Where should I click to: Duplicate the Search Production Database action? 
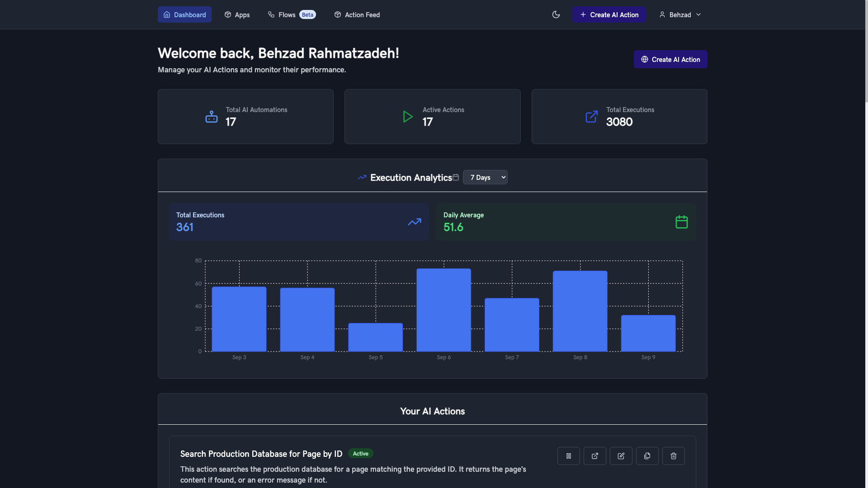(x=647, y=456)
